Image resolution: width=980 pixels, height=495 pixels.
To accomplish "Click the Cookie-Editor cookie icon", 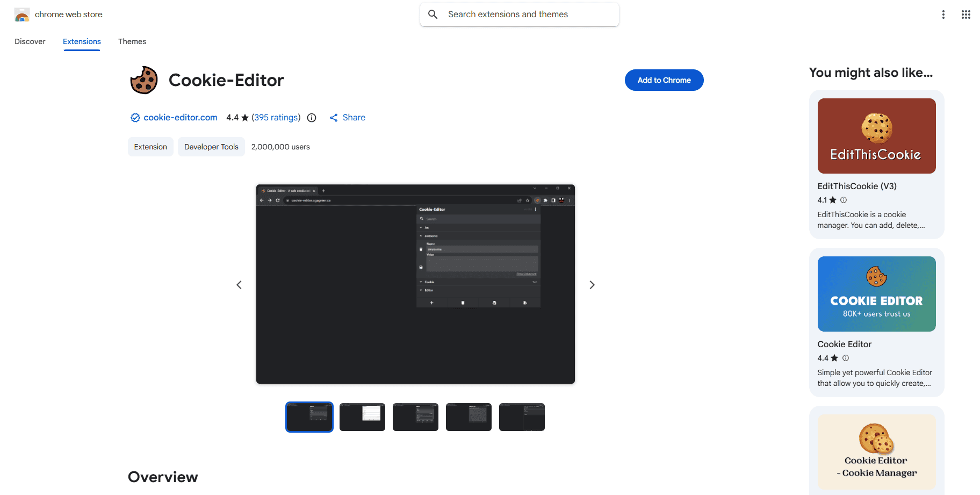I will pyautogui.click(x=144, y=80).
